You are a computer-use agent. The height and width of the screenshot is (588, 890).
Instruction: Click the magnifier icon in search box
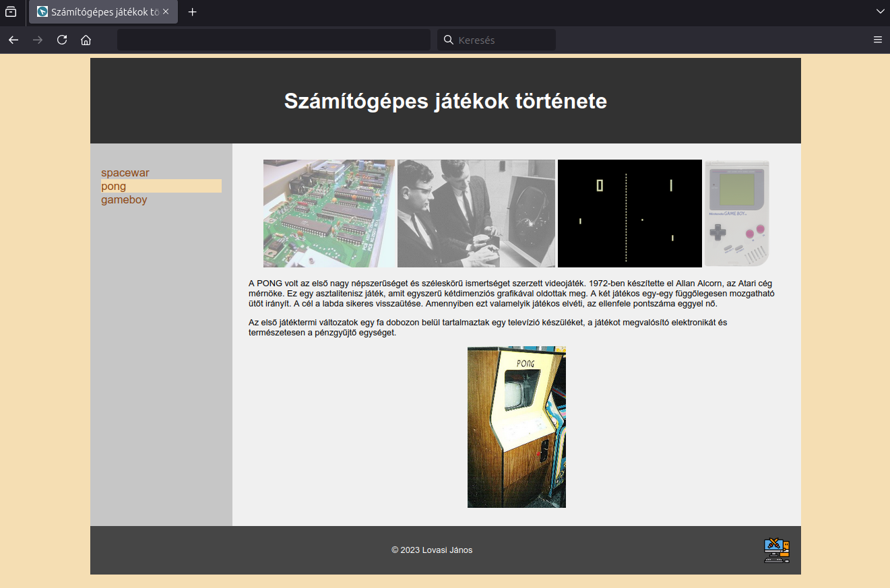(449, 40)
